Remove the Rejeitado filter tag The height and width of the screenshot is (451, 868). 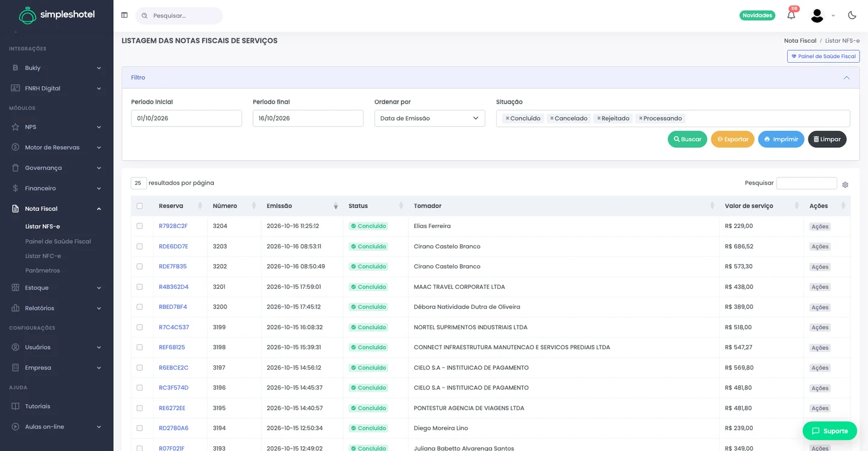coord(599,118)
